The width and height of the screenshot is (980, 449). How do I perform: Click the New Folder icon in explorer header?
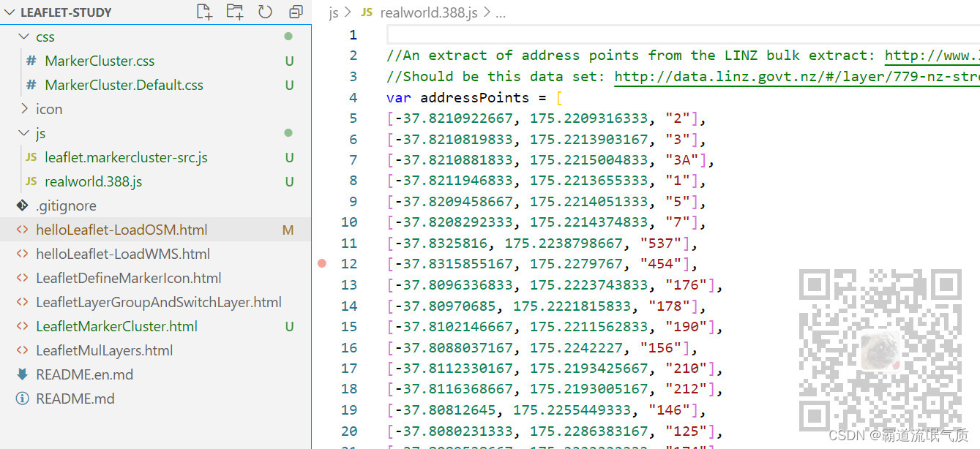235,12
